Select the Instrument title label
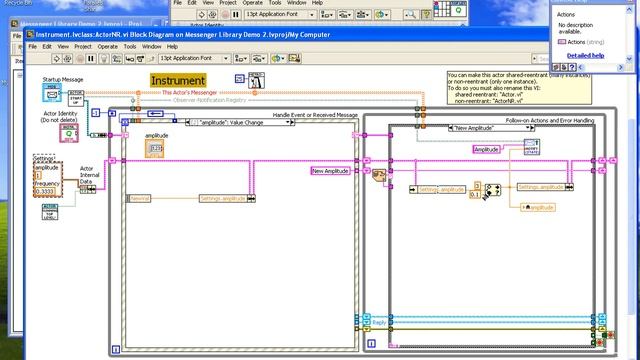 pyautogui.click(x=178, y=80)
